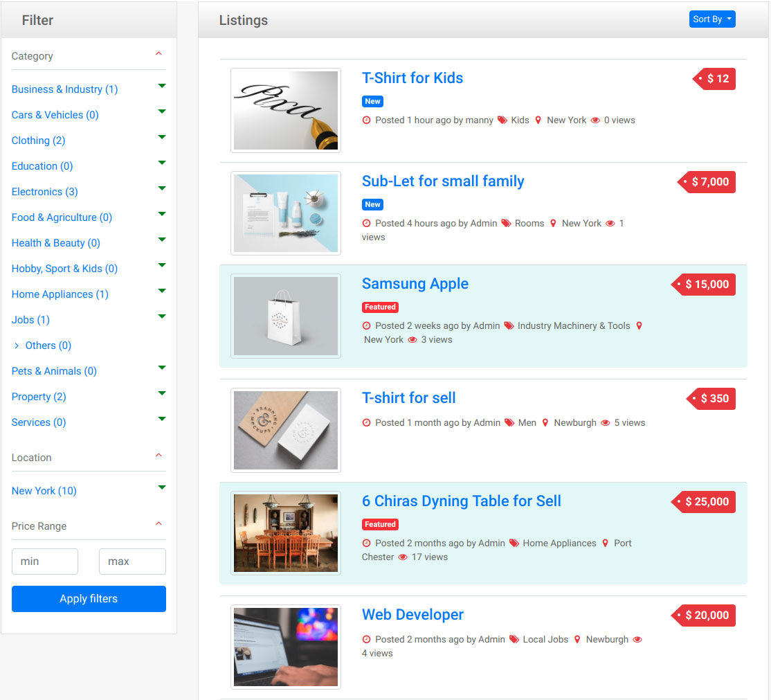Expand the Electronics category arrow
The height and width of the screenshot is (700, 771).
pos(162,188)
